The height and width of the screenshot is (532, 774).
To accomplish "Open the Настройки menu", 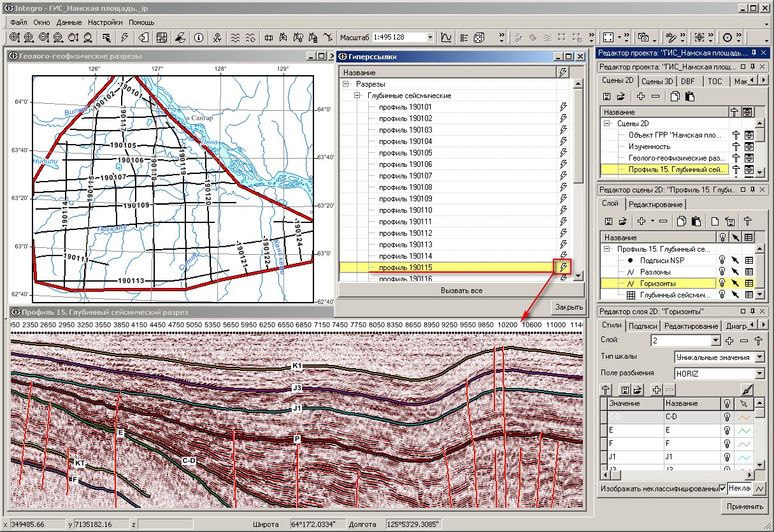I will coord(105,22).
